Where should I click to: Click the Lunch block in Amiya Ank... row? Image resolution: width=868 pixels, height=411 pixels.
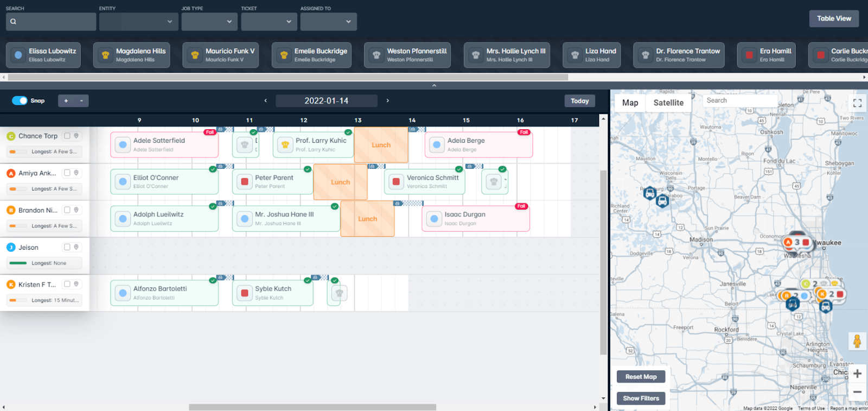[x=340, y=182]
